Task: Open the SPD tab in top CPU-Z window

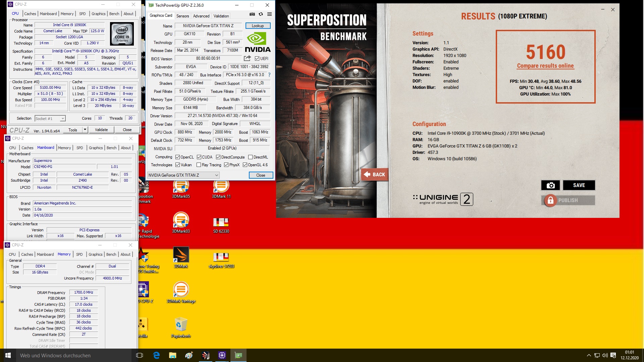Action: [x=83, y=14]
